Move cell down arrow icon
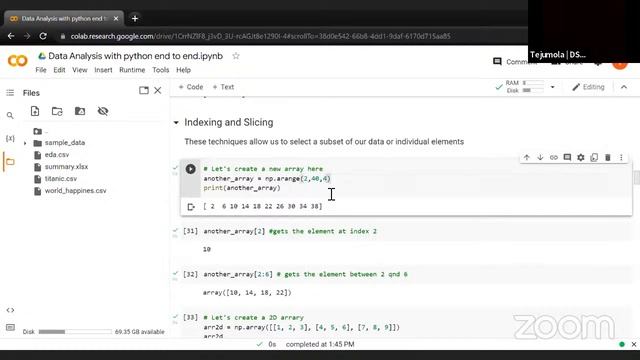Image resolution: width=640 pixels, height=360 pixels. (540, 157)
